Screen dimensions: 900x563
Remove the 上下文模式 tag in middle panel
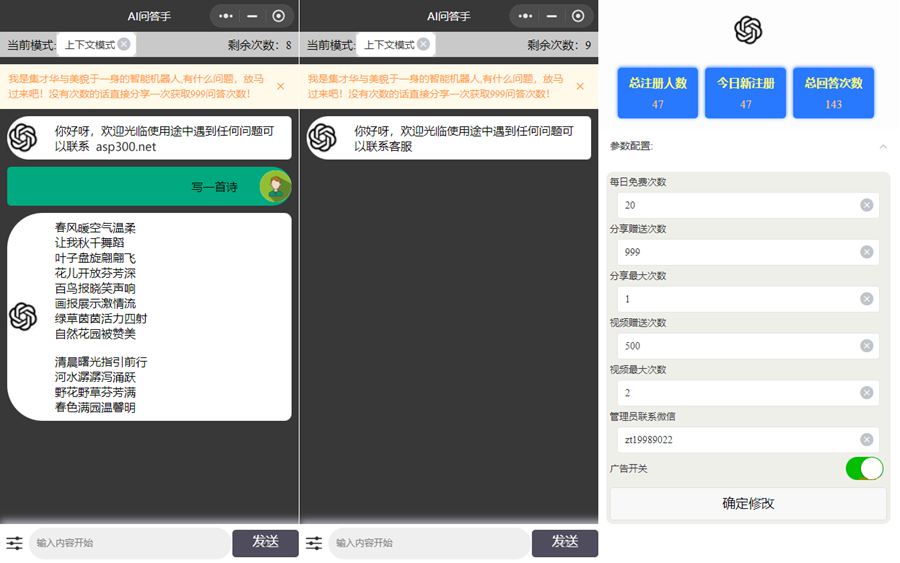click(423, 44)
